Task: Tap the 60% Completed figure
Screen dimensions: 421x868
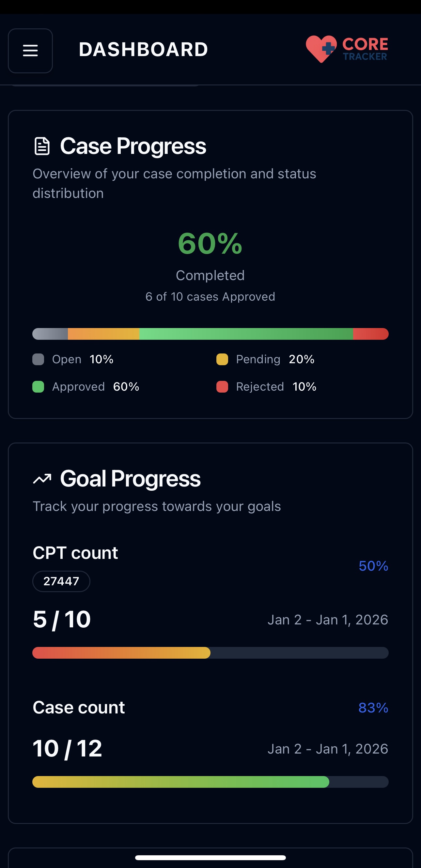Action: click(x=210, y=244)
